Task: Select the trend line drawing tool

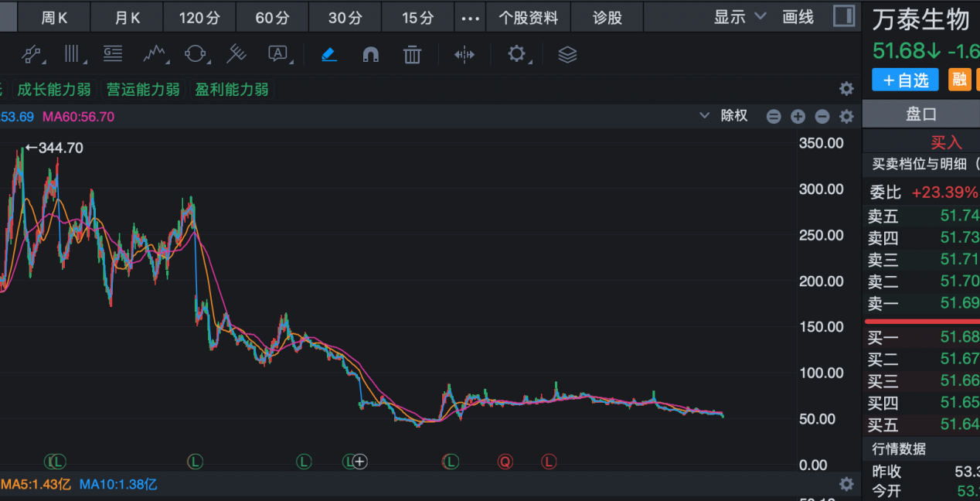Action: [32, 54]
